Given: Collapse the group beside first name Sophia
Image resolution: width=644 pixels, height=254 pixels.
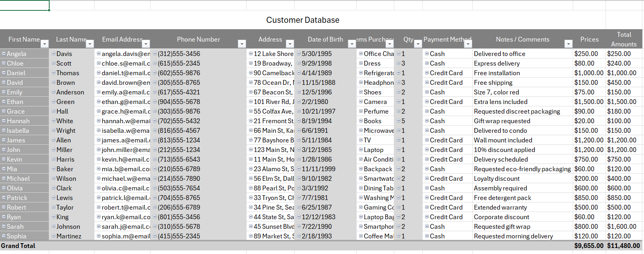Looking at the screenshot, I should click(4, 236).
